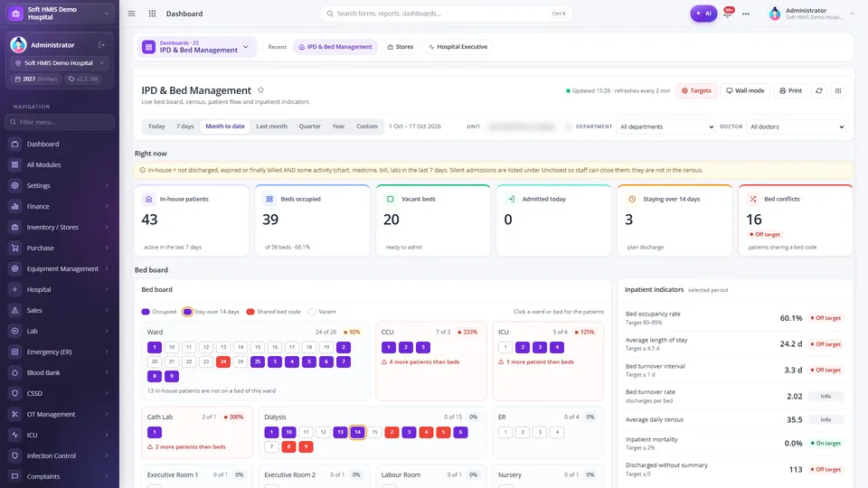The height and width of the screenshot is (488, 868).
Task: Click the Filter menu input in sidebar
Action: click(60, 122)
